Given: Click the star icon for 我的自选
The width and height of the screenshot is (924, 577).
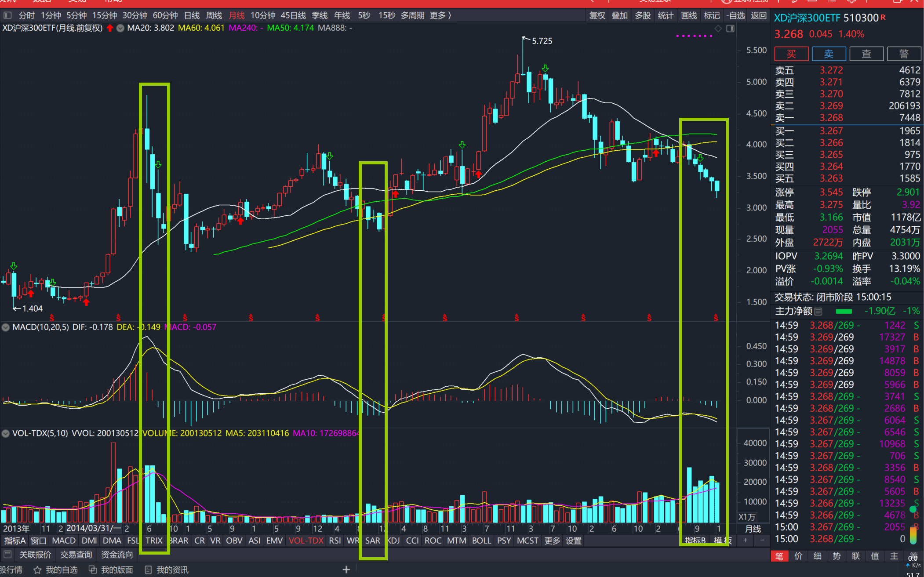Looking at the screenshot, I should 37,570.
